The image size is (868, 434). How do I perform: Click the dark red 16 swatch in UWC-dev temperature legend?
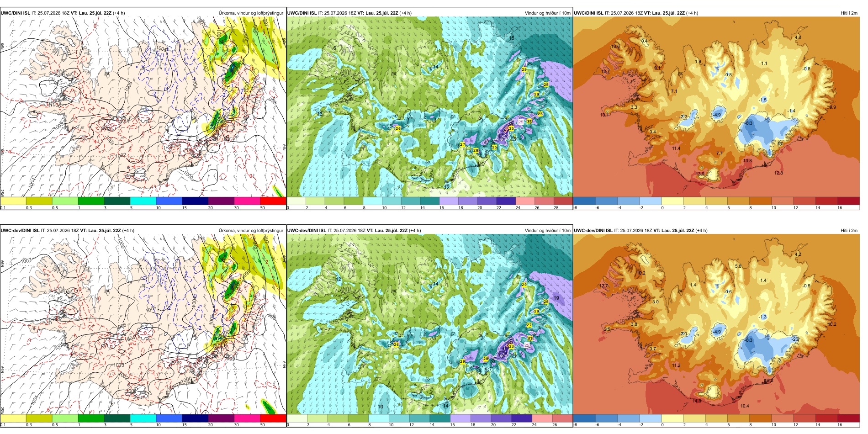tap(848, 418)
